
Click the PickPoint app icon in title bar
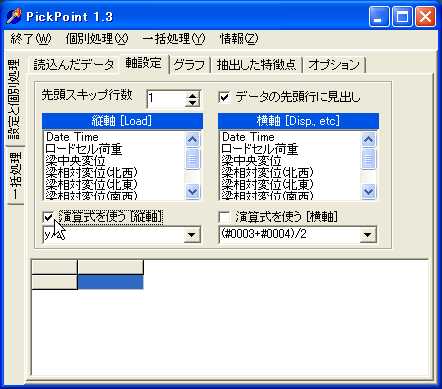14,16
